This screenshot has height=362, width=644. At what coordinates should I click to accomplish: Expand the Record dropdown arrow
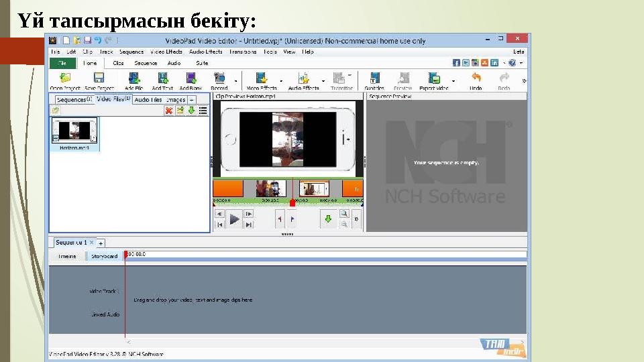(235, 81)
